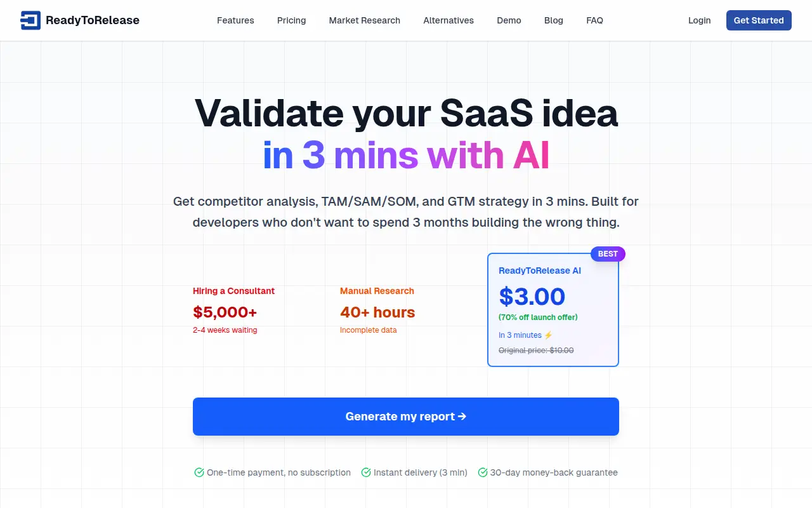
Task: Click the Manual Research 40+ hours comparison
Action: tap(377, 311)
